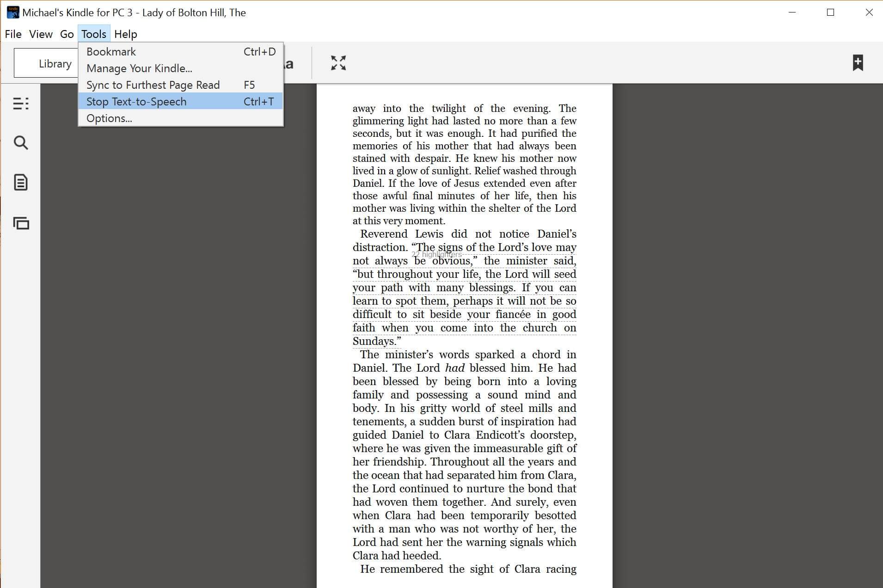The width and height of the screenshot is (883, 588).
Task: Click the italic word 'had' in text
Action: (x=454, y=368)
